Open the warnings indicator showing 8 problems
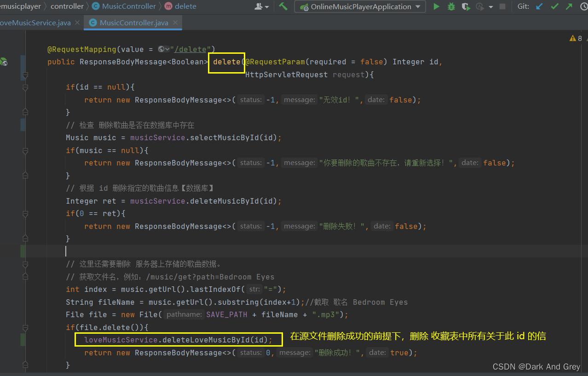This screenshot has height=376, width=588. 576,39
